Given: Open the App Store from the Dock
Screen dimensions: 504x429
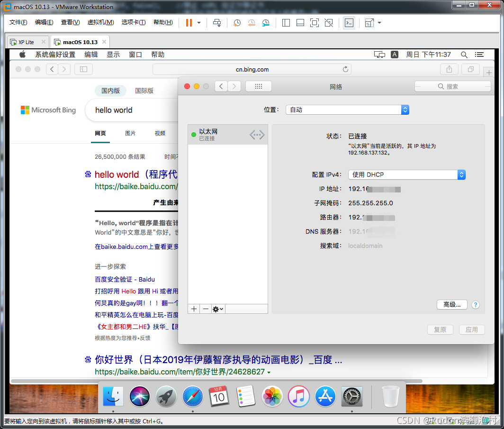Looking at the screenshot, I should pyautogui.click(x=325, y=396).
